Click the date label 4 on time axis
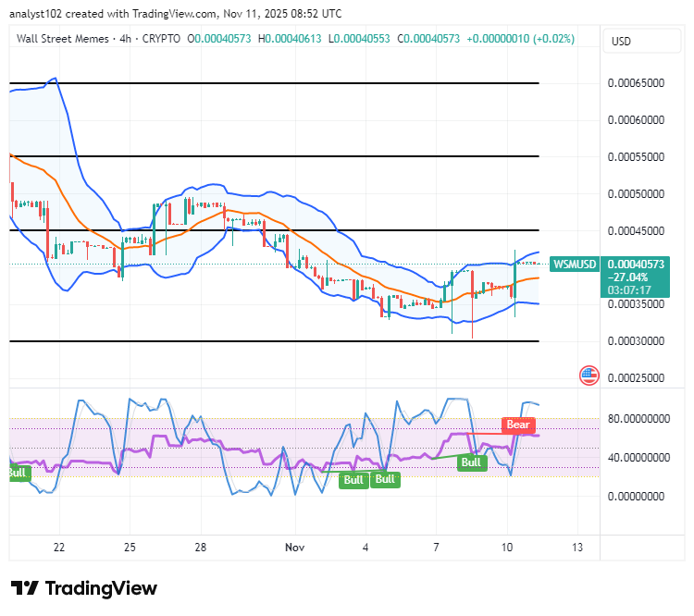The height and width of the screenshot is (616, 694). 366,548
